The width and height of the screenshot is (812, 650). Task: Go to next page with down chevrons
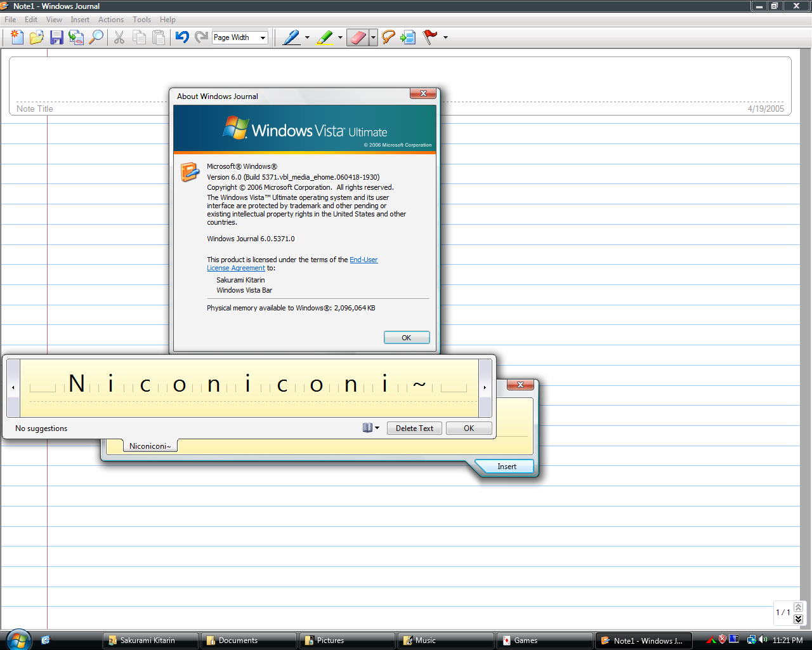[798, 619]
